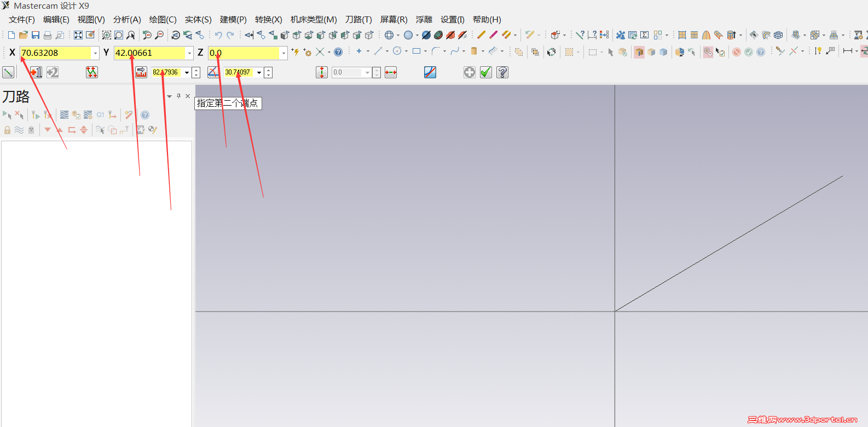Toggle the horizontal line constraint

pos(391,72)
